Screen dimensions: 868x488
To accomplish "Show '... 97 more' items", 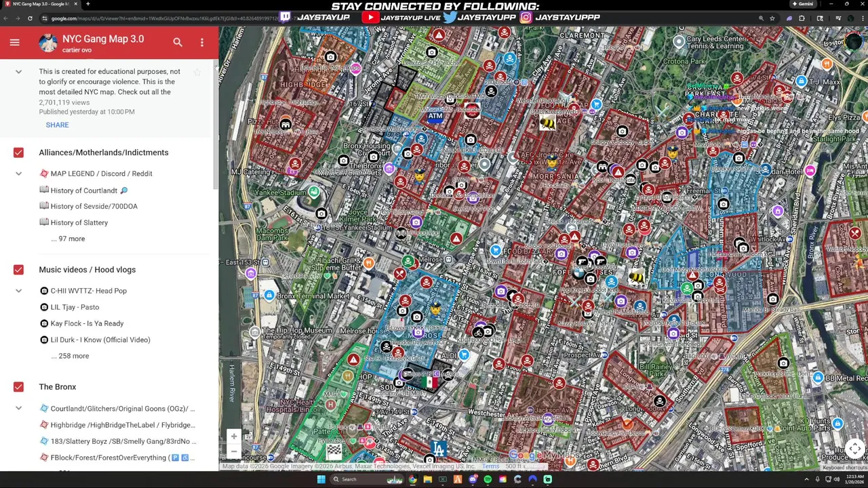I will 68,239.
